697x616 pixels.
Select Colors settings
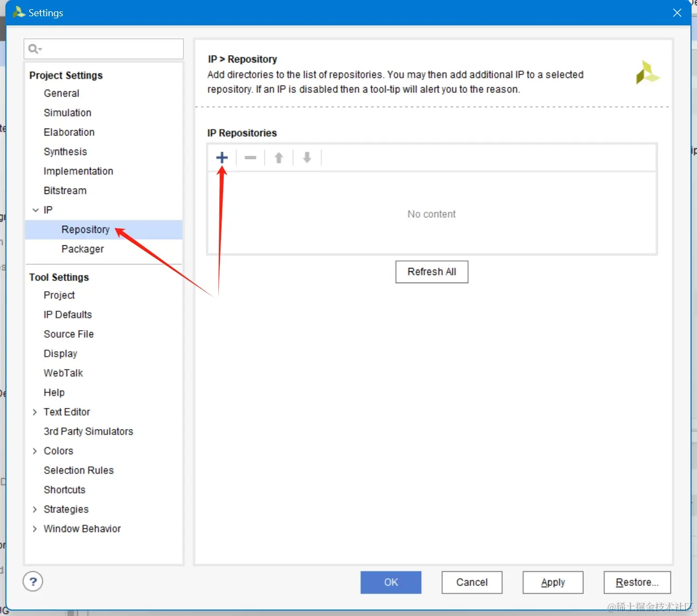pos(58,451)
